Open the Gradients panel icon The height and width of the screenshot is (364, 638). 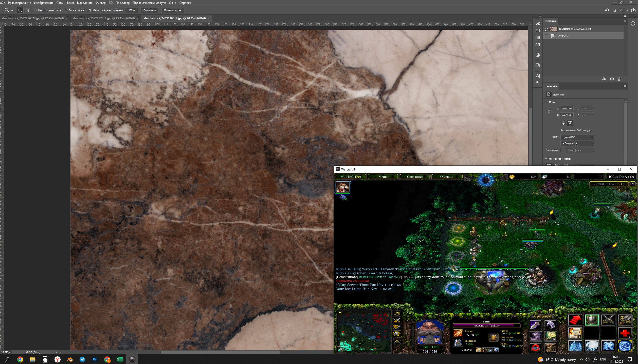point(538,38)
